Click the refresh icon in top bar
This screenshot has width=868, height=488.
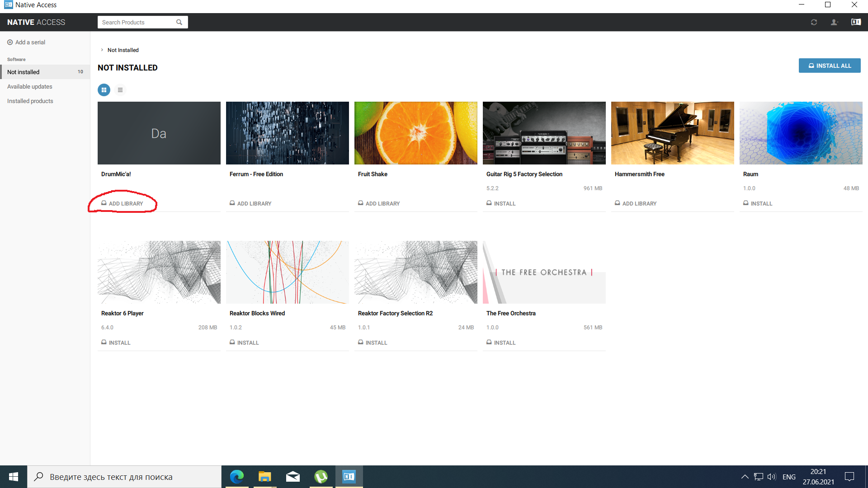pos(814,22)
